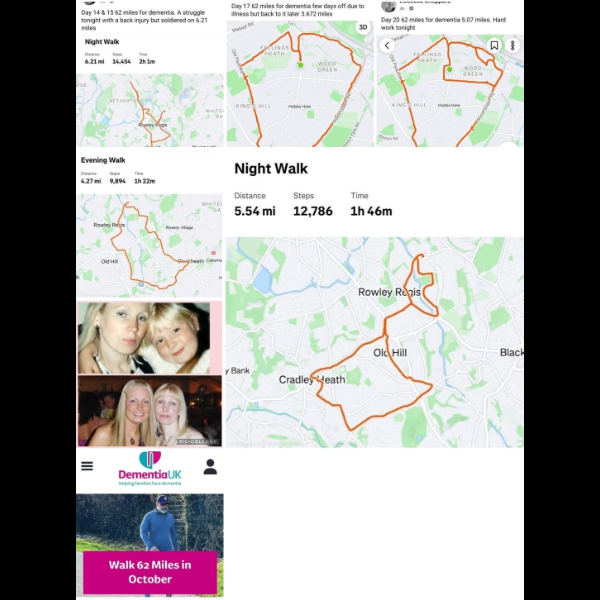
Task: Tap the user account profile icon
Action: click(210, 466)
